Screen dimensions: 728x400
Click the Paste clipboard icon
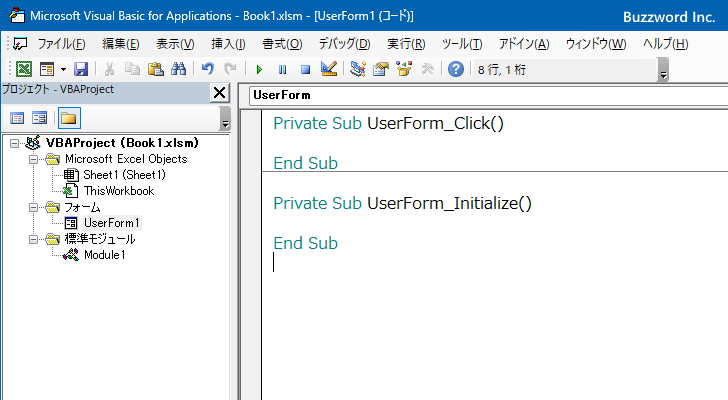coord(156,69)
